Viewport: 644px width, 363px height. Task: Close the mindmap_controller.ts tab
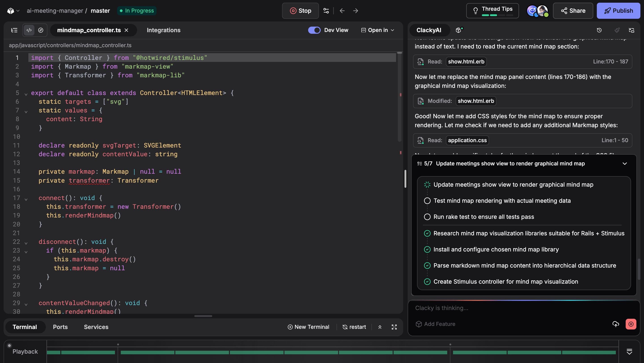point(127,30)
